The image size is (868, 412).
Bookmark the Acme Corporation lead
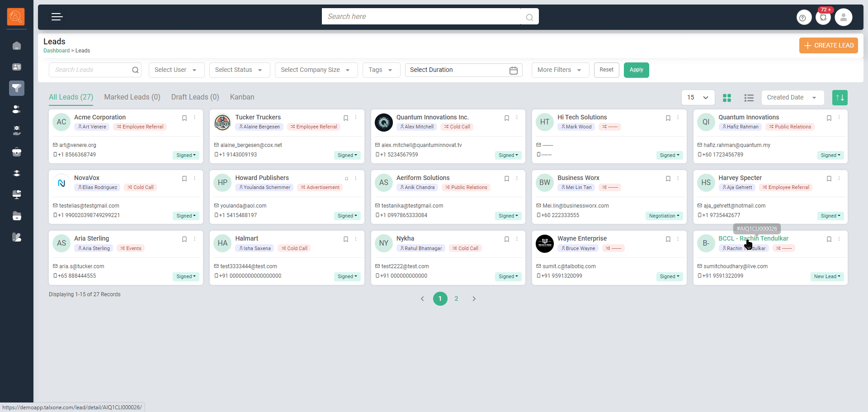[x=184, y=118]
